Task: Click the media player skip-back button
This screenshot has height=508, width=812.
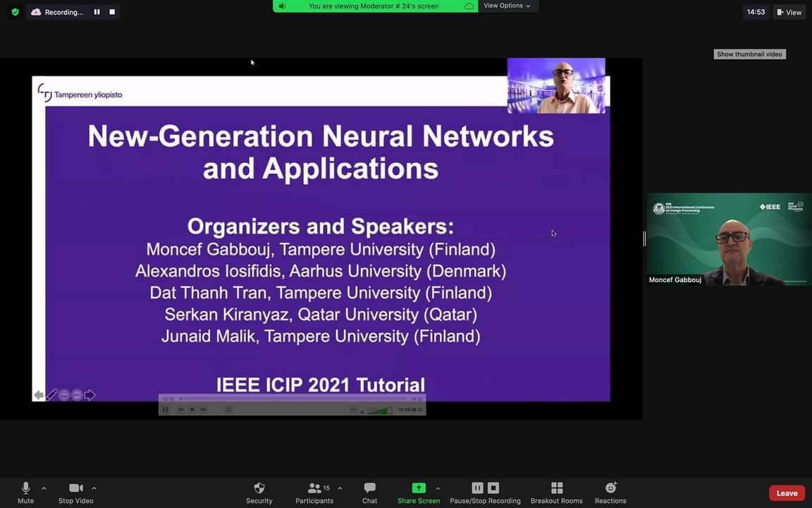Action: (x=180, y=409)
